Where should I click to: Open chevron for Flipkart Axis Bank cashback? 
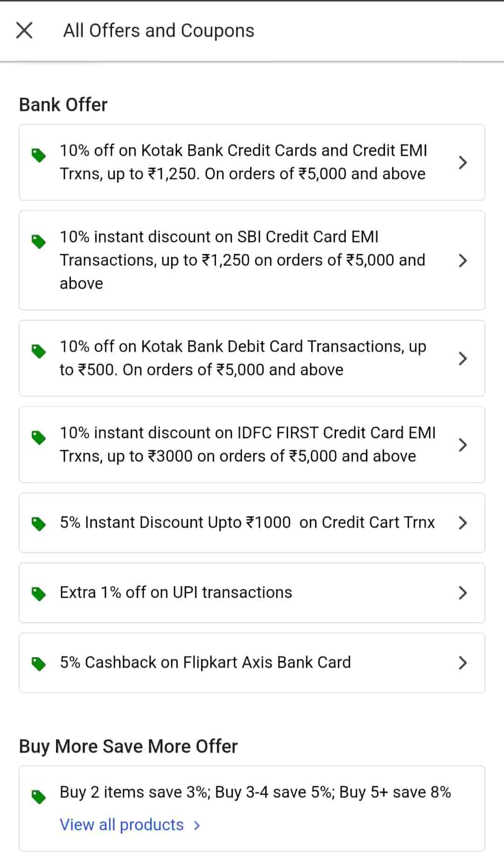462,663
